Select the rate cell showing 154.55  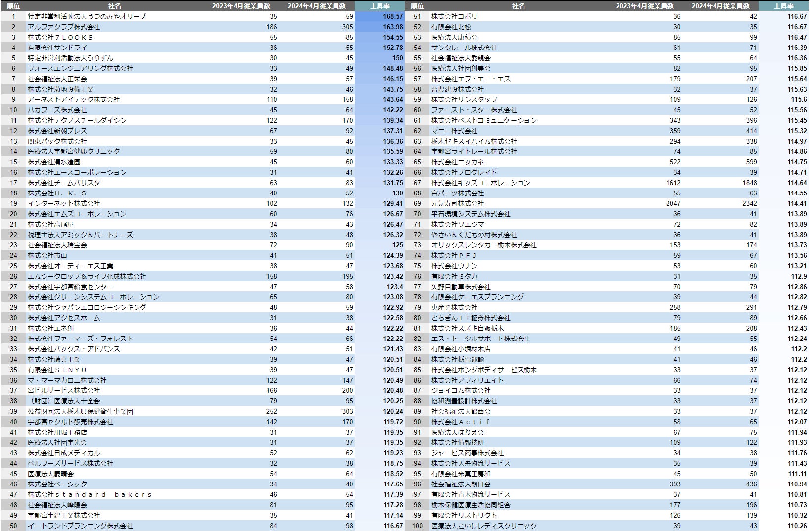(393, 37)
